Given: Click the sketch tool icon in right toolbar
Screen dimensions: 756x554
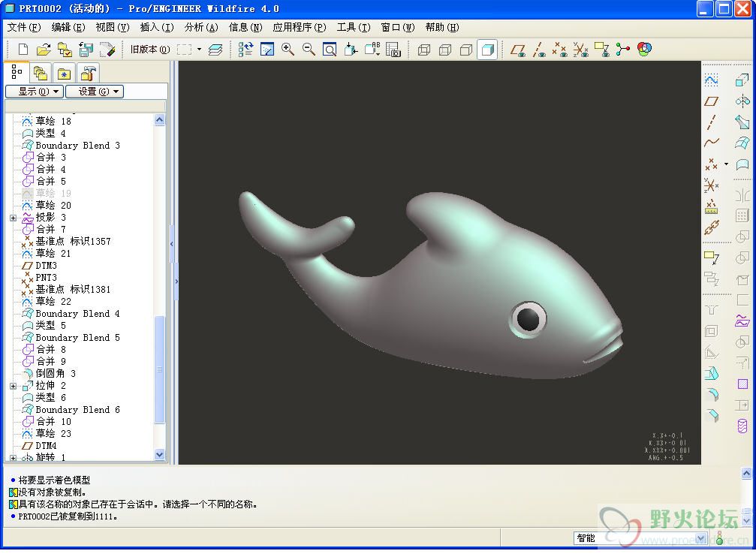Looking at the screenshot, I should (711, 80).
